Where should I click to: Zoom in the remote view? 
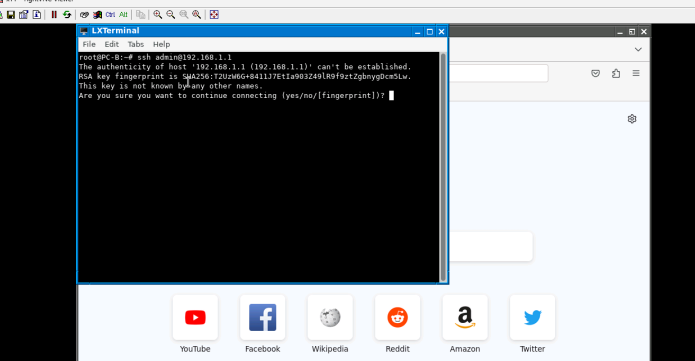coord(157,15)
